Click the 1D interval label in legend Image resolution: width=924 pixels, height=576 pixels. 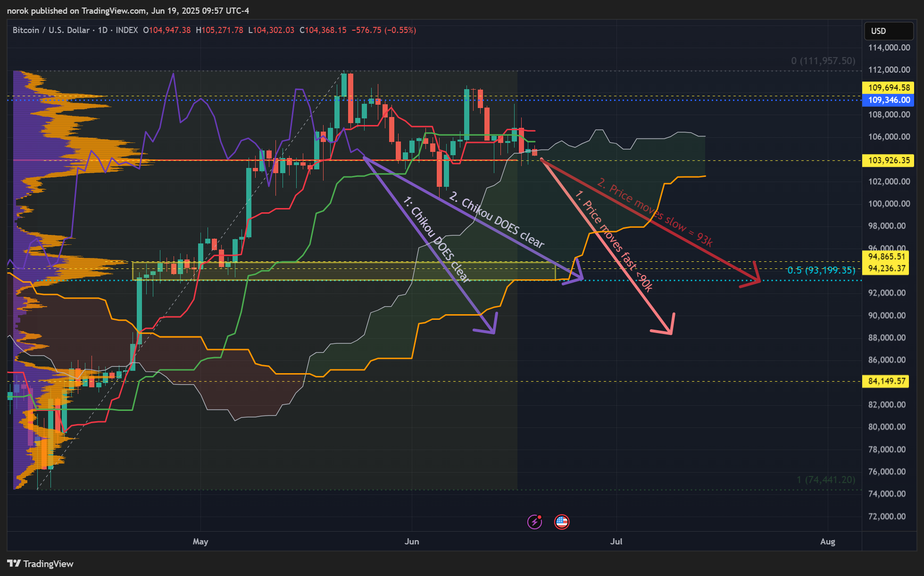[x=102, y=30]
